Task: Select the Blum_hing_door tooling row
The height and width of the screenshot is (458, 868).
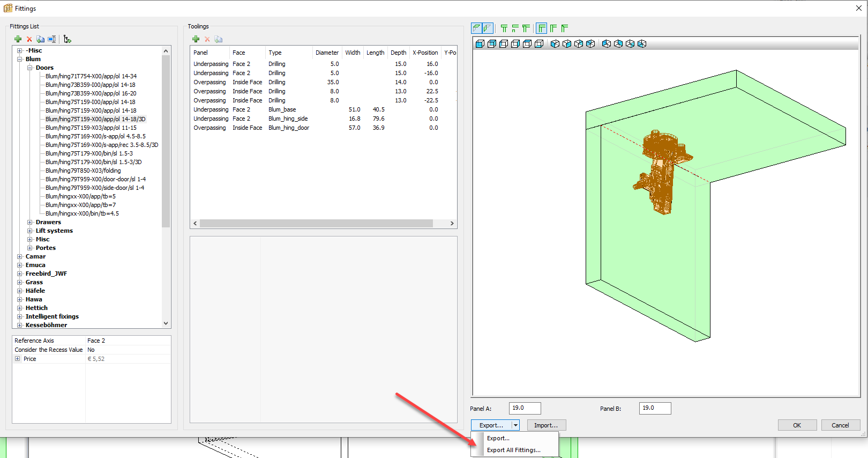Action: pos(324,128)
